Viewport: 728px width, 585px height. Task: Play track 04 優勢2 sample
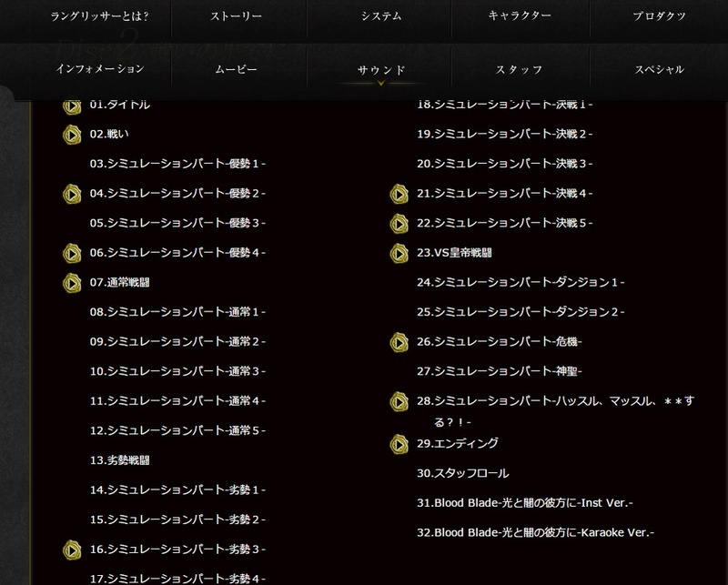(x=72, y=194)
